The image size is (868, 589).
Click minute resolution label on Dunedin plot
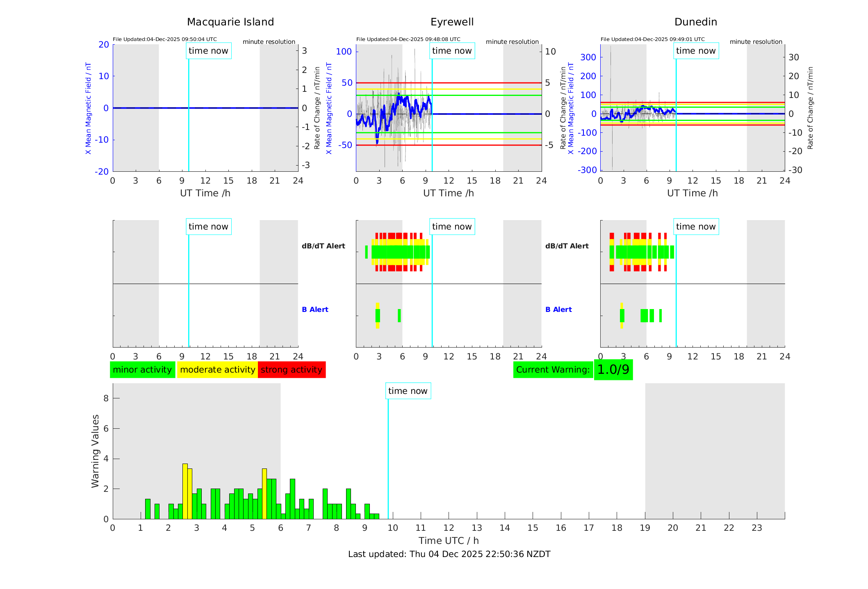(x=756, y=42)
